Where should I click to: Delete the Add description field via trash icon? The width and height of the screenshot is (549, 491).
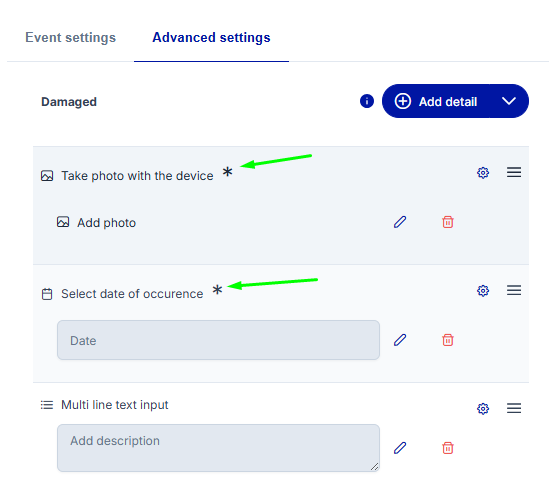click(448, 448)
